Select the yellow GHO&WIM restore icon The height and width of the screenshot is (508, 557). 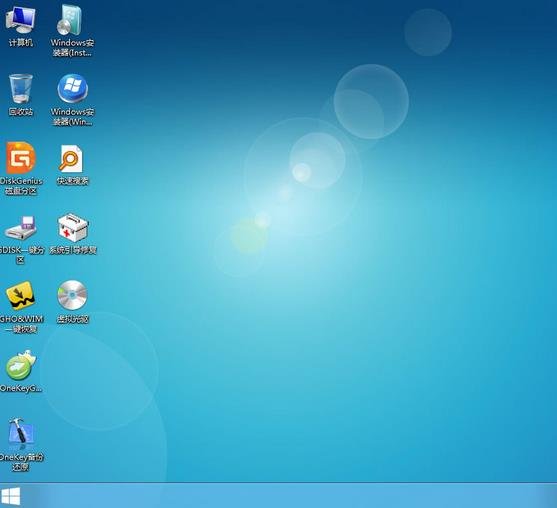[20, 296]
